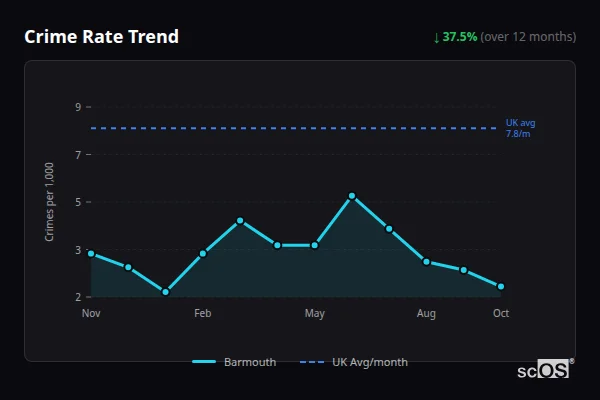Toggle the UK Avg/month legend entry
Image resolution: width=600 pixels, height=400 pixels.
tap(354, 362)
